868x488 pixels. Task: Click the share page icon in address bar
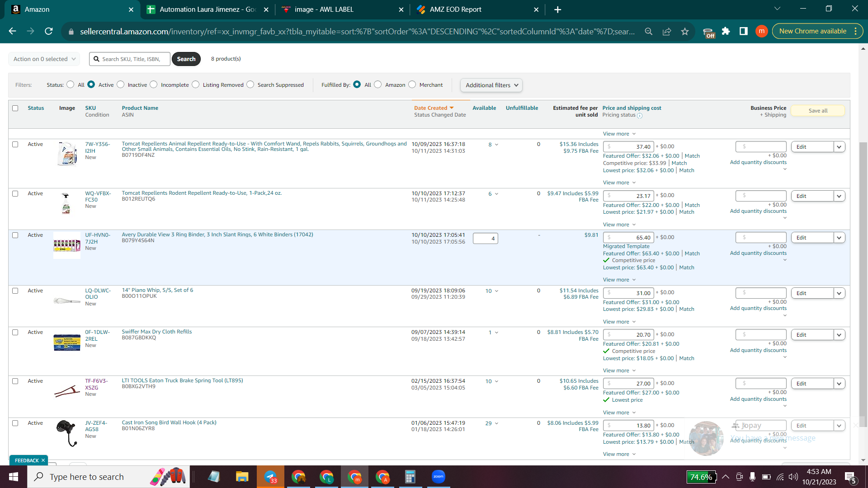point(667,31)
